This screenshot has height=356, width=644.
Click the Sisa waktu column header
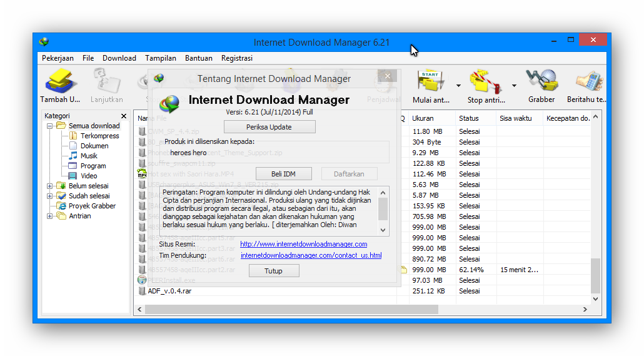pyautogui.click(x=520, y=118)
